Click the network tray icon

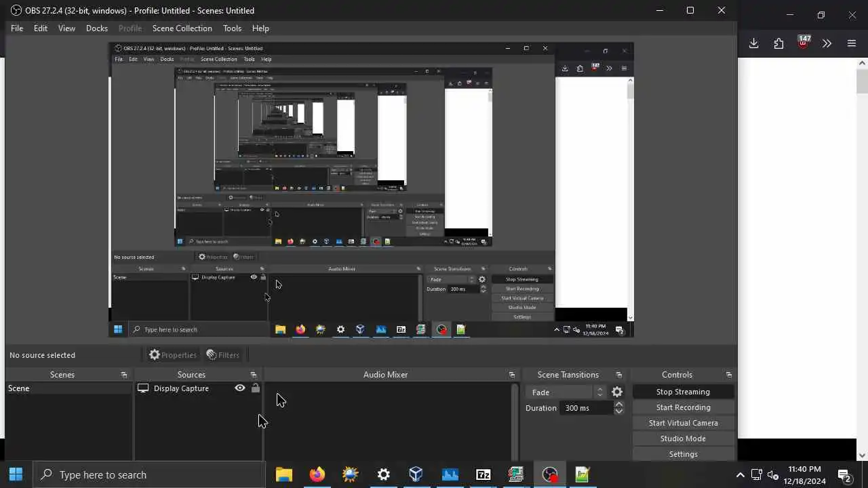tap(756, 475)
